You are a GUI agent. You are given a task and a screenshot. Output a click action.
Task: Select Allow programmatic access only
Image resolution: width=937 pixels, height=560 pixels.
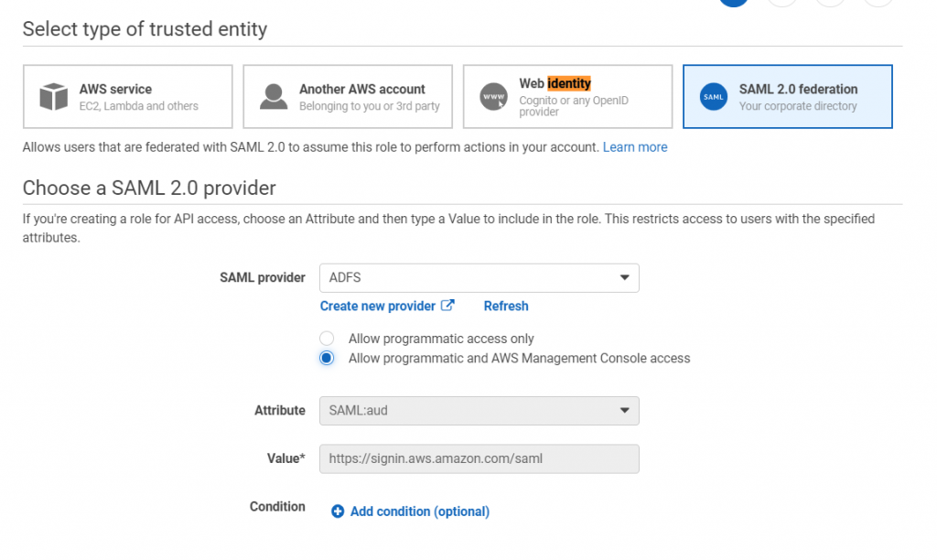coord(327,339)
